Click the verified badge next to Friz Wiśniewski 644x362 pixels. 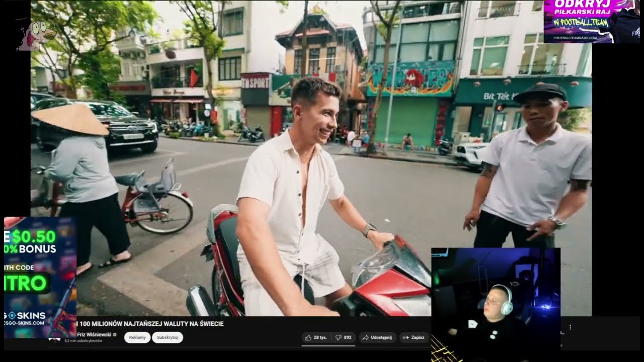click(115, 335)
